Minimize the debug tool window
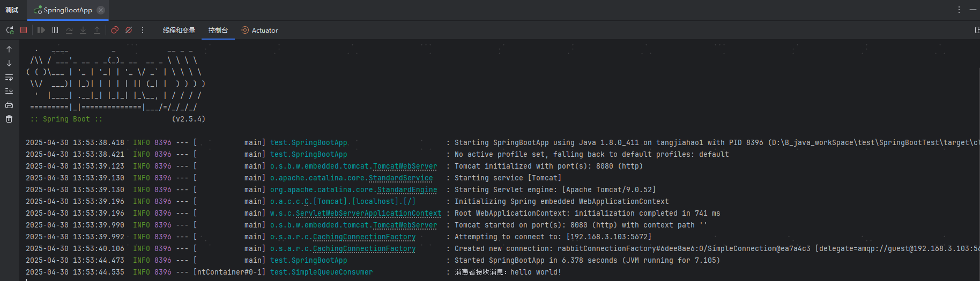 click(973, 10)
